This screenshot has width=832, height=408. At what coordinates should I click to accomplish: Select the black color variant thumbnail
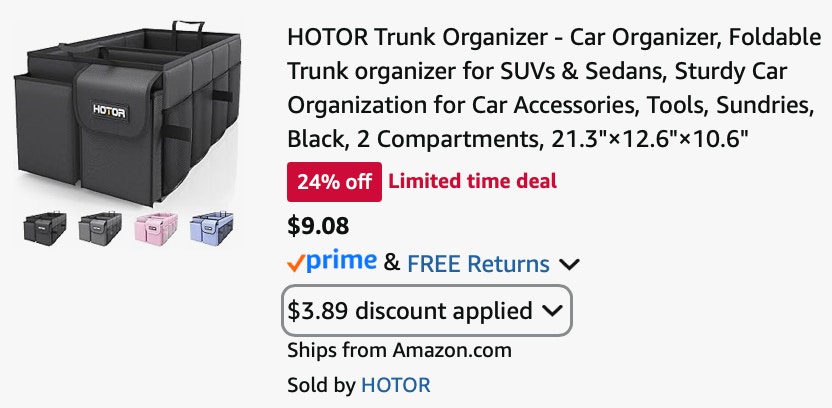click(45, 228)
